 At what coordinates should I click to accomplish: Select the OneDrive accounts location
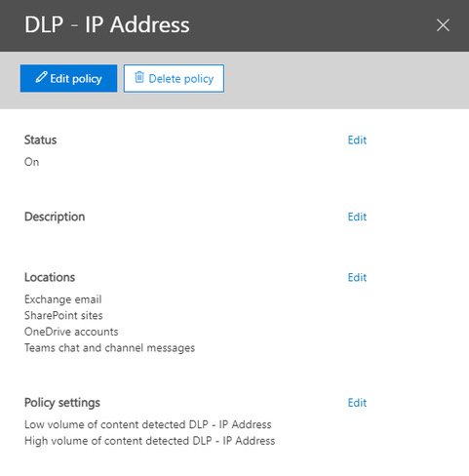[71, 332]
